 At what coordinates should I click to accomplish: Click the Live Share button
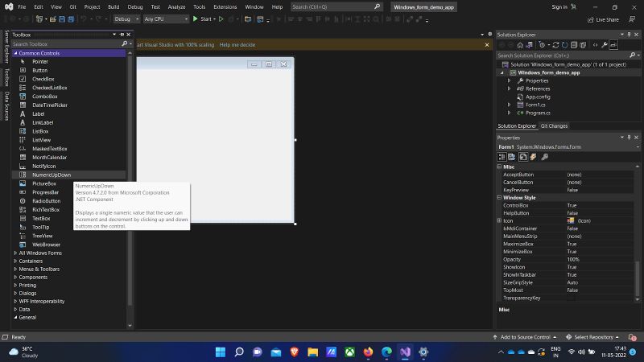(603, 19)
